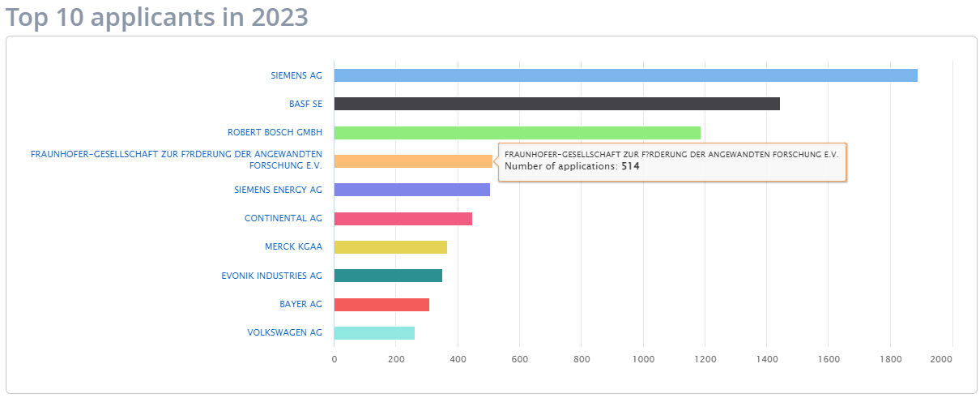The image size is (980, 398).
Task: Click the SIEMENS AG applicant label
Action: tap(296, 75)
